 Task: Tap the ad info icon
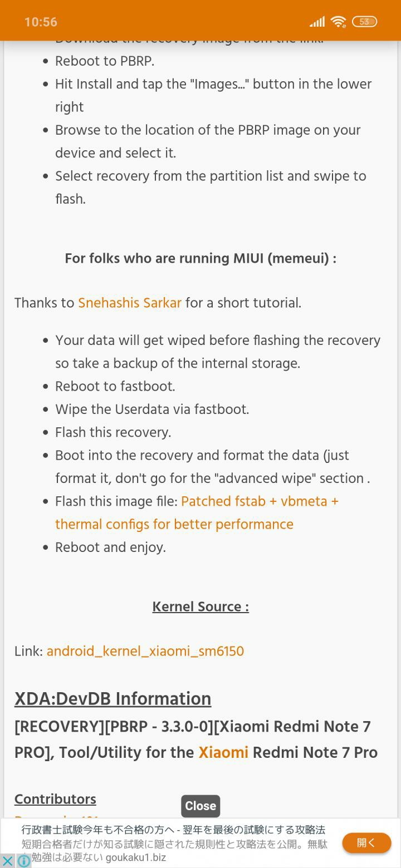pos(24,861)
